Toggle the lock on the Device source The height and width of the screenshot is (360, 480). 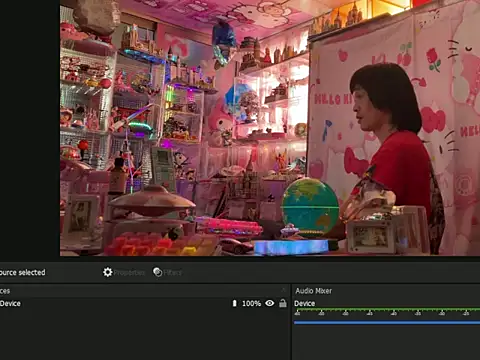tap(283, 303)
